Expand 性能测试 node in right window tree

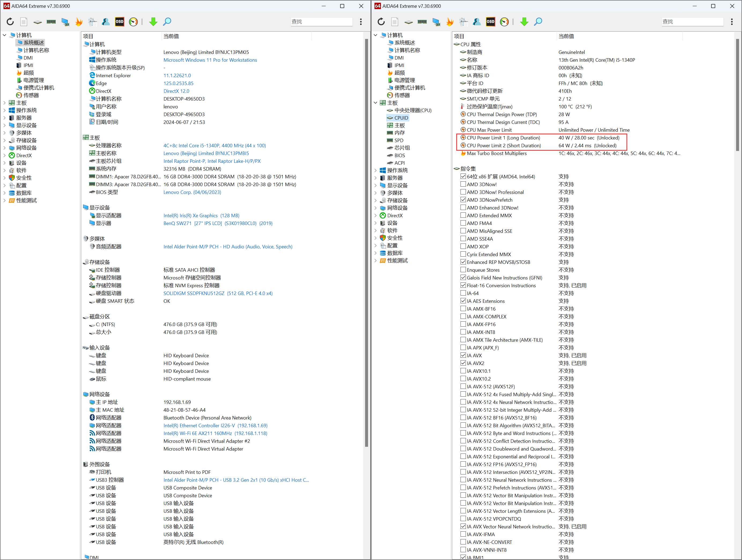(x=375, y=261)
